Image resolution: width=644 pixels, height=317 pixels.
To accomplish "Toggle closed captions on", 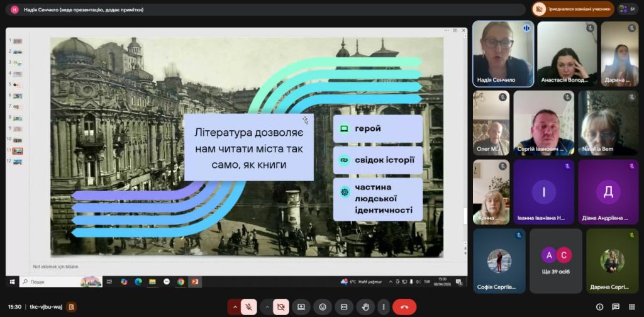I will 344,307.
